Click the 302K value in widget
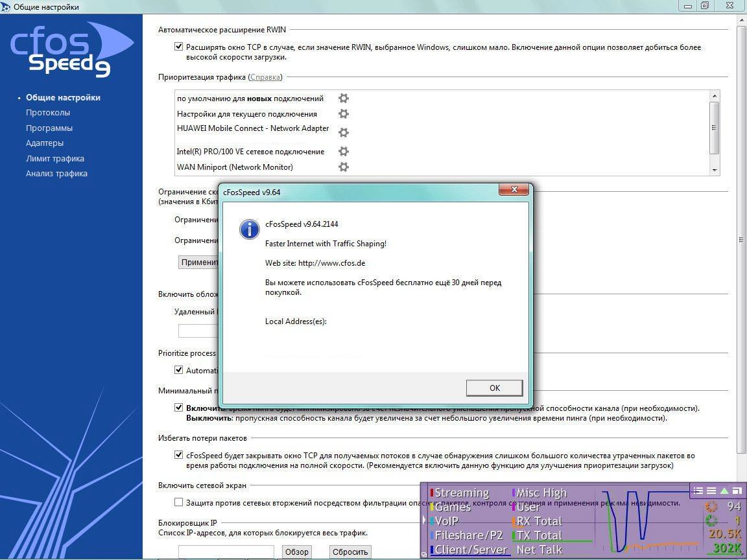This screenshot has width=747, height=560. coord(726,548)
